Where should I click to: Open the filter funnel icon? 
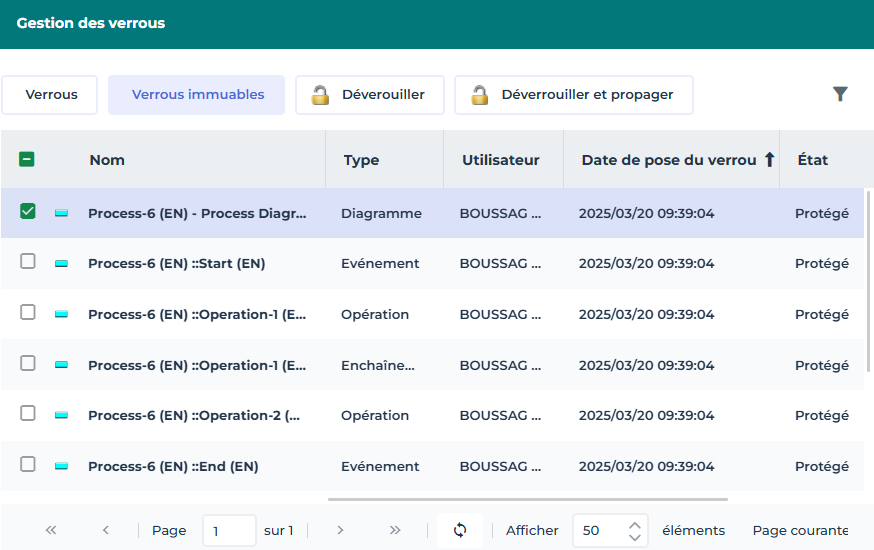[x=840, y=94]
